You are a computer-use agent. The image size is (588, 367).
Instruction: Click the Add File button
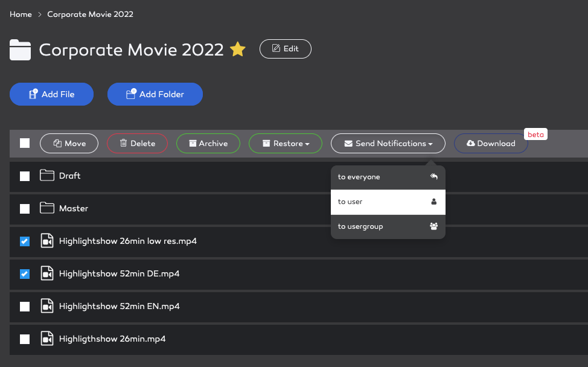pos(51,94)
